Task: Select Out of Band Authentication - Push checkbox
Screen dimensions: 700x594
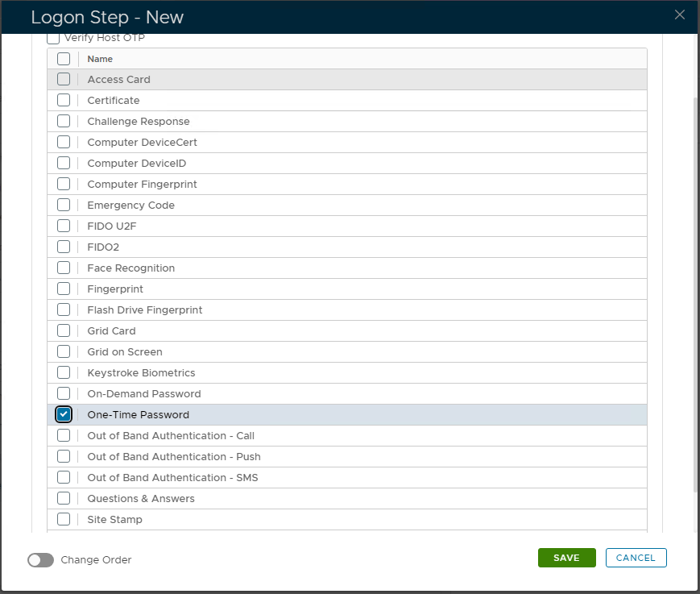Action: [x=64, y=457]
